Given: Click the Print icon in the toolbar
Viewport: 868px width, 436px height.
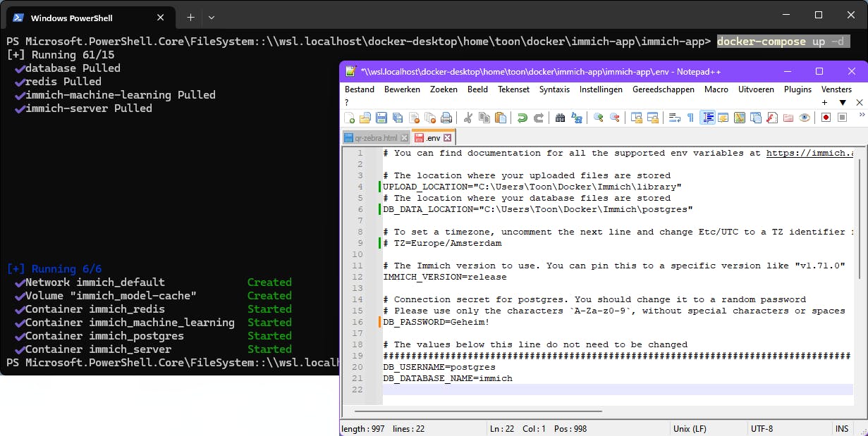Looking at the screenshot, I should (446, 118).
